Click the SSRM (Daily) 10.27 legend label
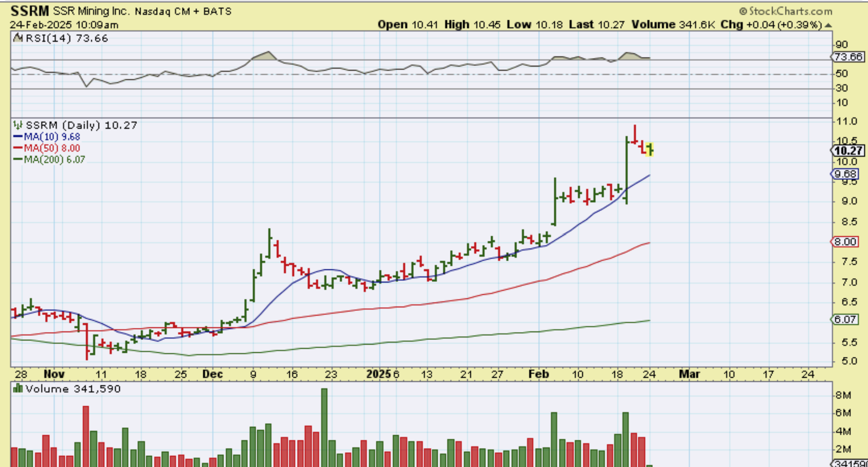Viewport: 868px width, 467px height. 81,125
